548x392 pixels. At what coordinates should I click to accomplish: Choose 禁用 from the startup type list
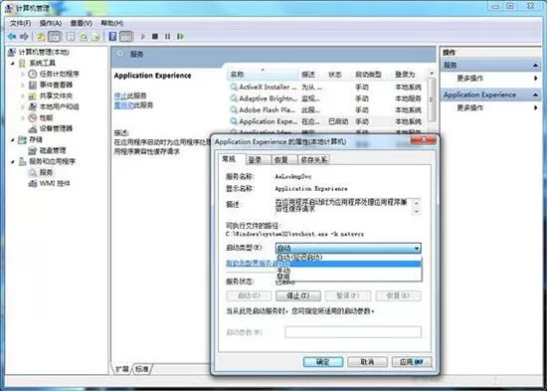click(349, 277)
